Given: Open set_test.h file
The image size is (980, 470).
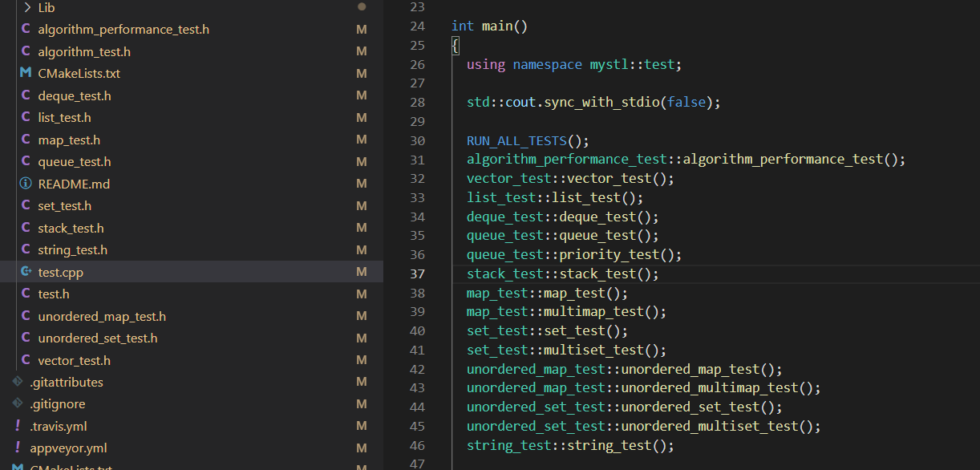Looking at the screenshot, I should tap(64, 206).
